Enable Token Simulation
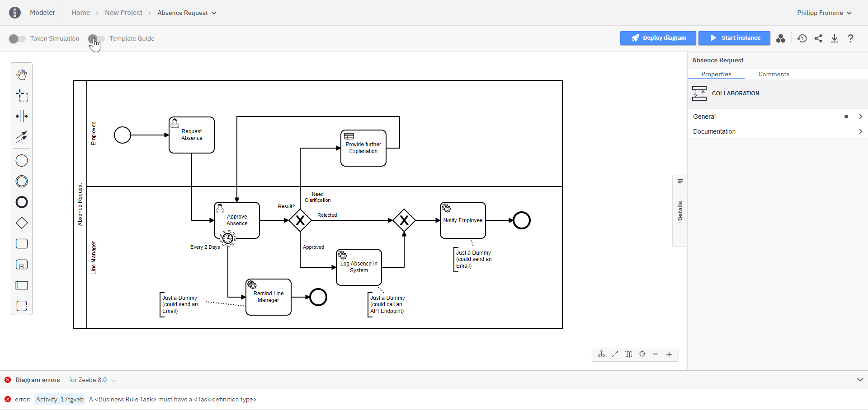The width and height of the screenshot is (868, 410). click(17, 39)
